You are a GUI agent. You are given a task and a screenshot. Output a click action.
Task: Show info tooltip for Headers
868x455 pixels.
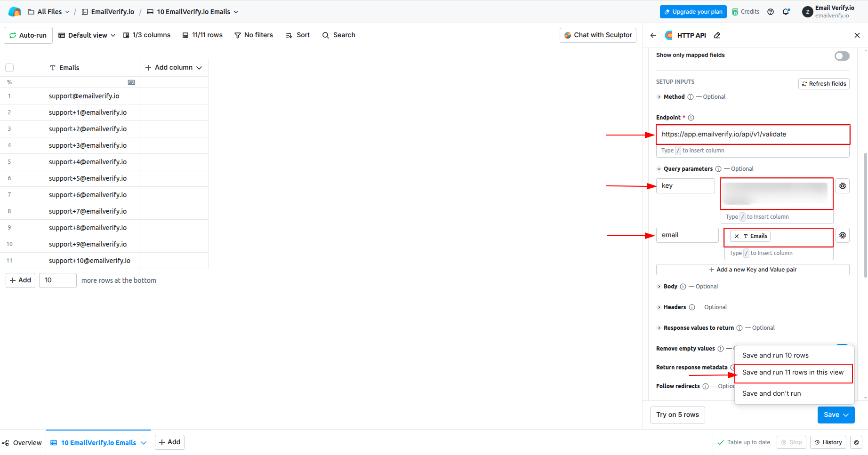[692, 307]
